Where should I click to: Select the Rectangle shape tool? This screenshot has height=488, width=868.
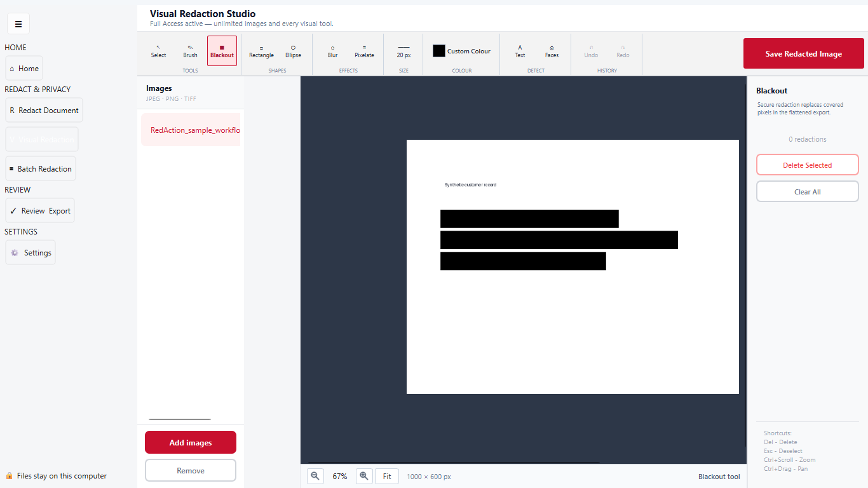tap(261, 51)
